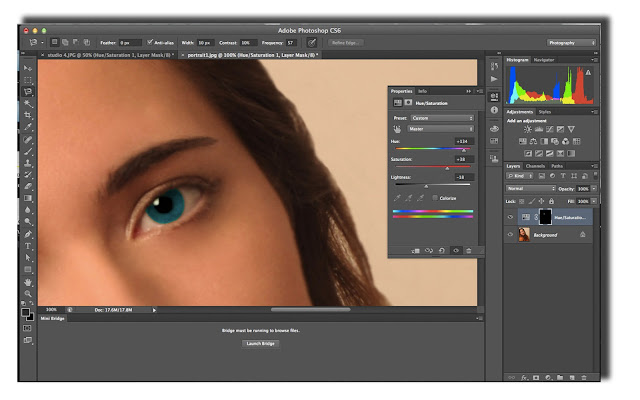Open the Fill slider dropdown arrow
This screenshot has width=640, height=400.
(594, 201)
